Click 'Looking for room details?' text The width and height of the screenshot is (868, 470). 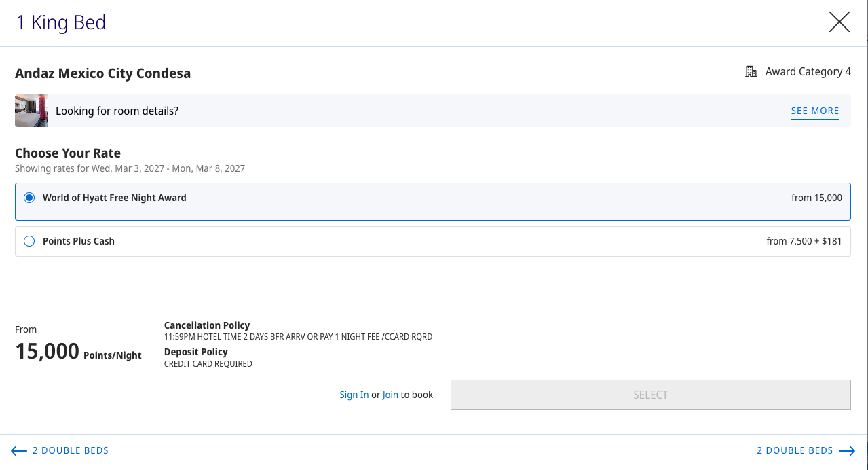pos(117,111)
